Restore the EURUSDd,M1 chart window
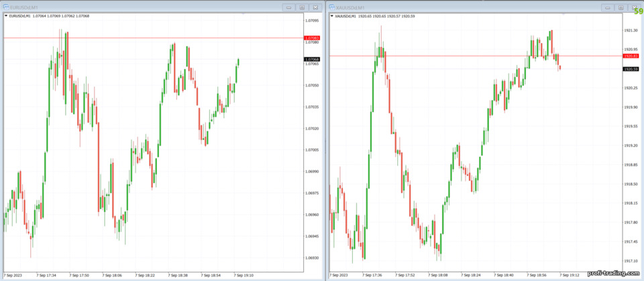The width and height of the screenshot is (644, 281). [x=302, y=7]
